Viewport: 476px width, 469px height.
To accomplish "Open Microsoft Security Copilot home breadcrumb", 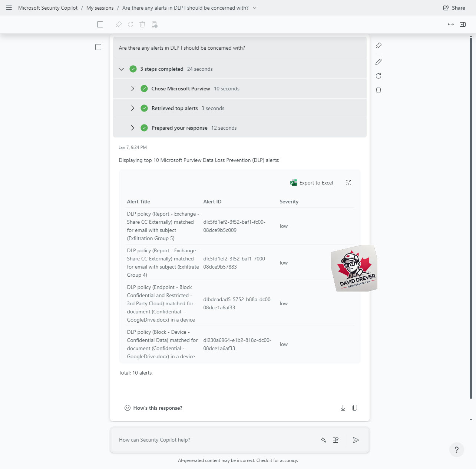I will (48, 8).
